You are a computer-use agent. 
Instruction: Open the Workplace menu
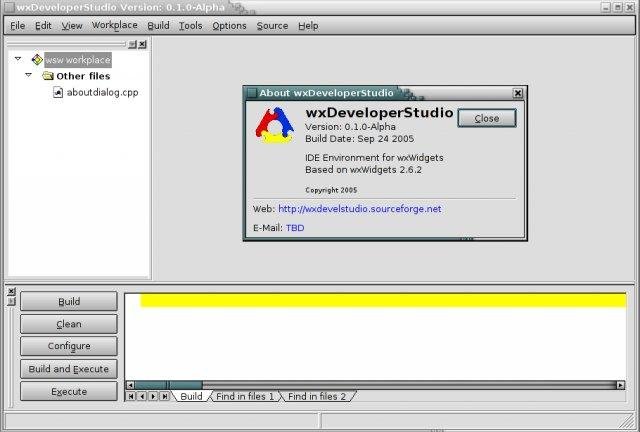click(114, 26)
